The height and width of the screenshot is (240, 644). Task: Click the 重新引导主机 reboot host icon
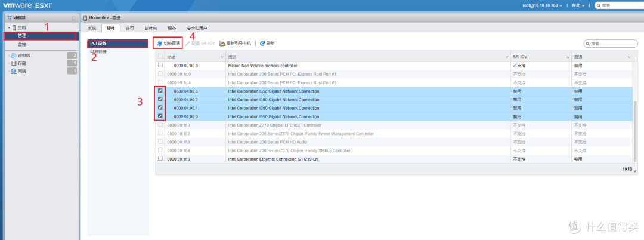(222, 44)
